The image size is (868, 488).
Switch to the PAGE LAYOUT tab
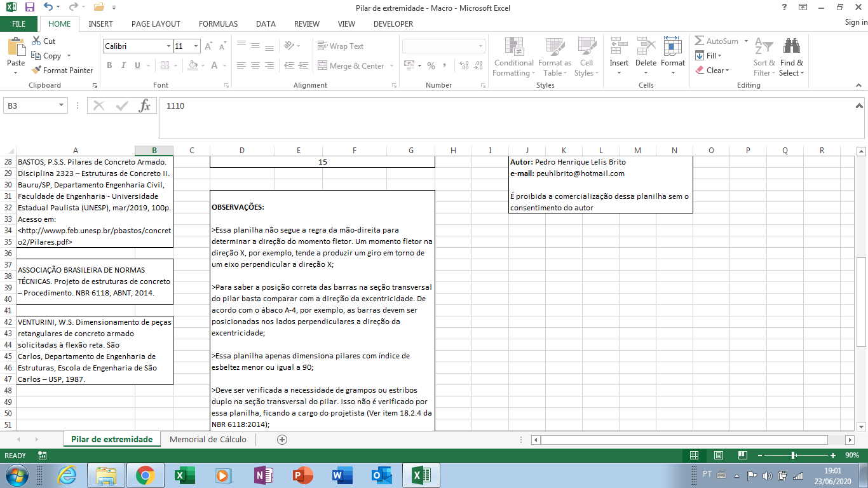coord(156,24)
